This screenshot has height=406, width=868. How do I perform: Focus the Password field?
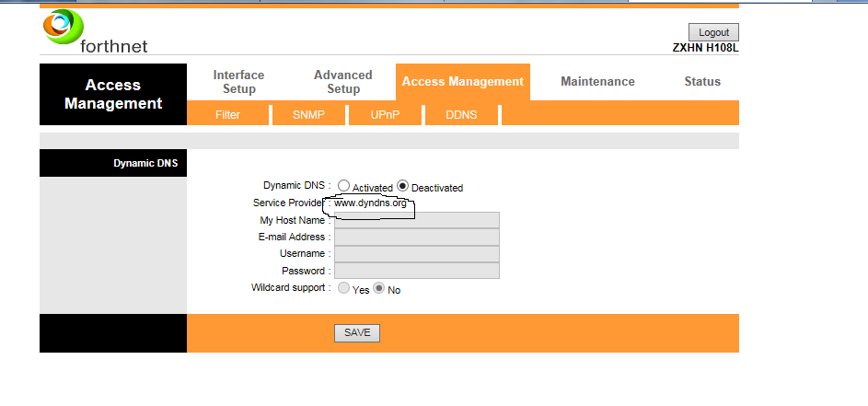coord(417,271)
